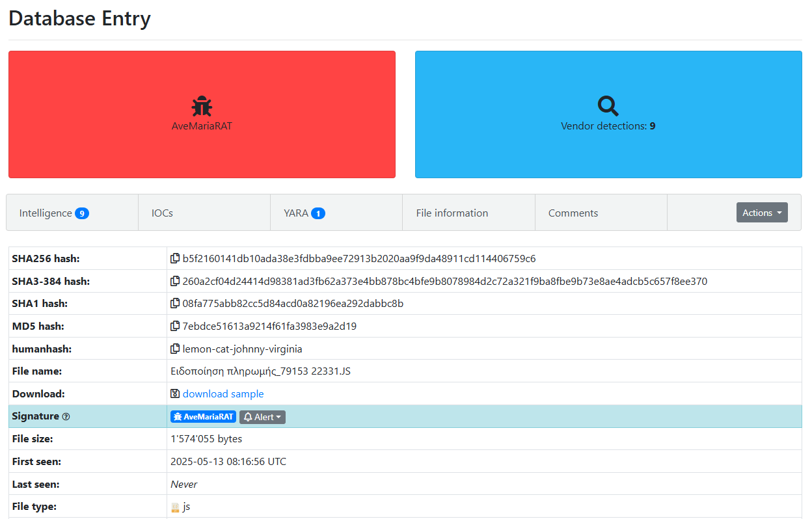Screen dimensions: 812x519
Task: Expand the Actions dropdown button
Action: (762, 213)
